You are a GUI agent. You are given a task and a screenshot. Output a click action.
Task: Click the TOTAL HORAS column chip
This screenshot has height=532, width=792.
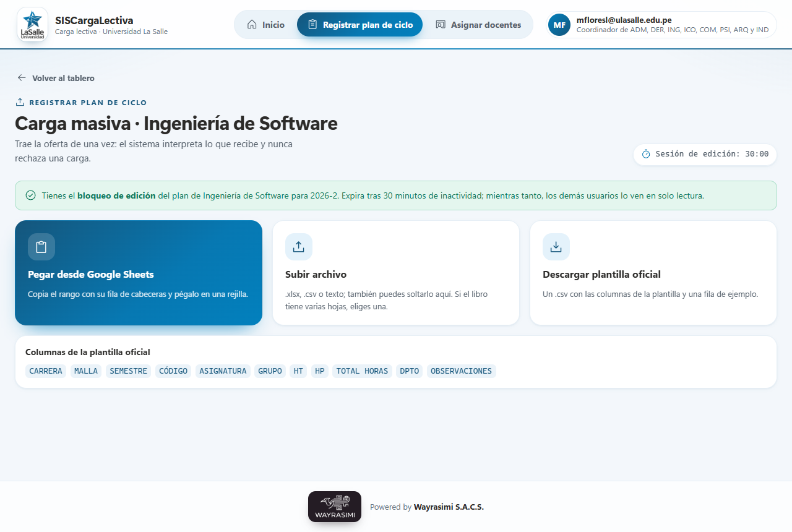coord(362,371)
